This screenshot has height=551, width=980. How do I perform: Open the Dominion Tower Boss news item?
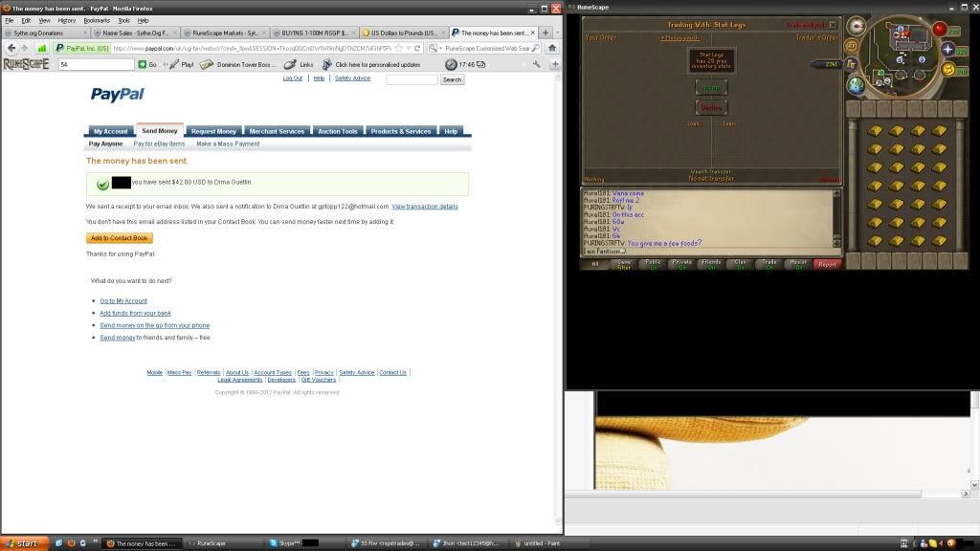(238, 64)
